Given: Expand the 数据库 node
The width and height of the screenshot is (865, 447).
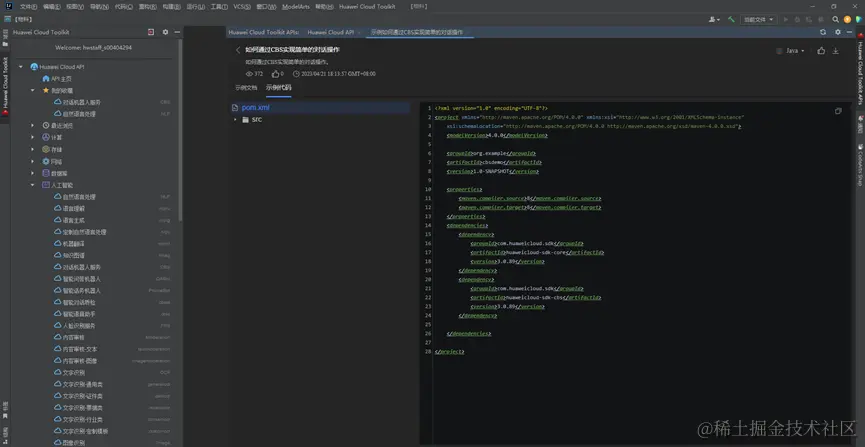Looking at the screenshot, I should pyautogui.click(x=33, y=173).
